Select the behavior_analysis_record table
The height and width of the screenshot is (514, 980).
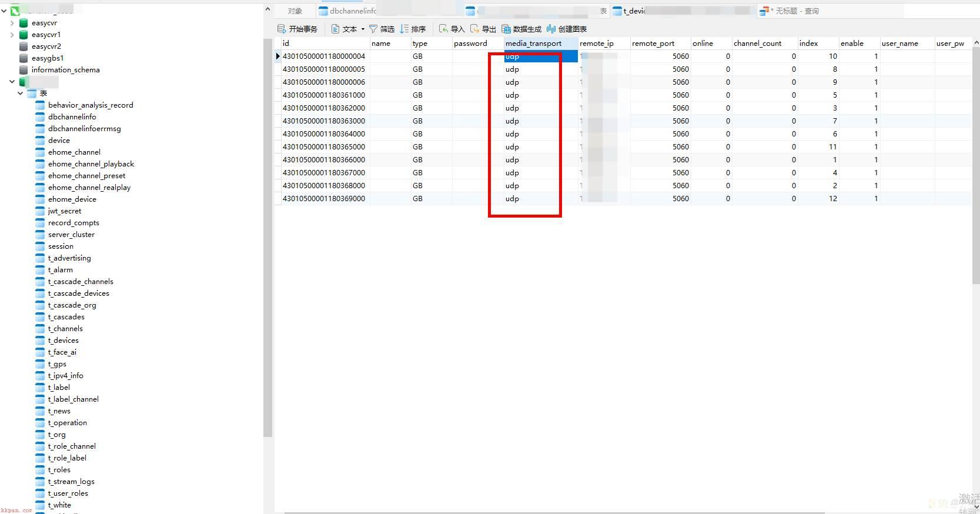tap(91, 105)
